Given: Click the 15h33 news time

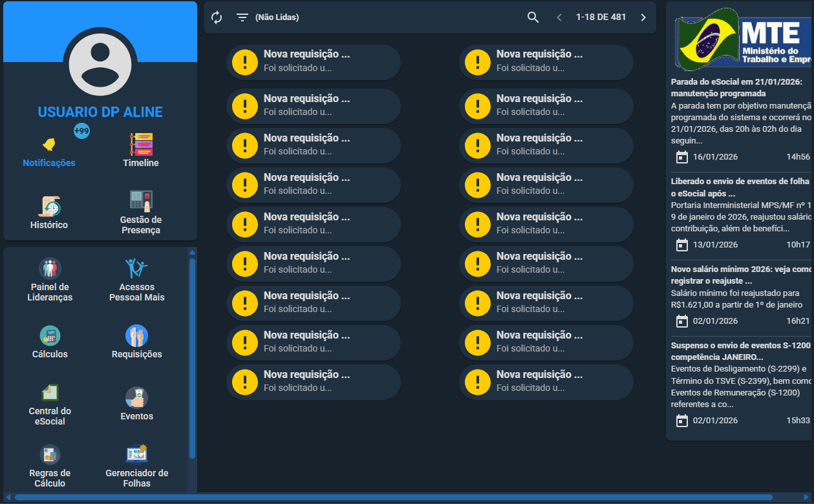Looking at the screenshot, I should point(798,421).
